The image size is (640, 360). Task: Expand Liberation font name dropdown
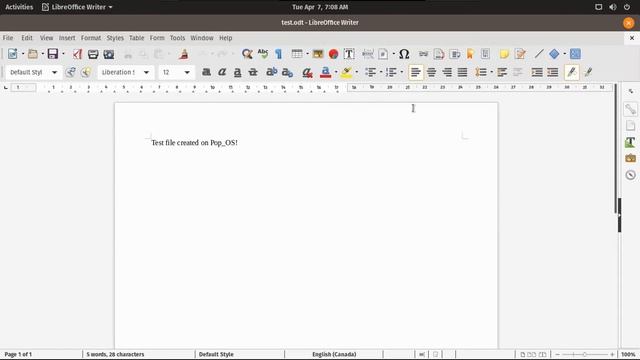[146, 72]
